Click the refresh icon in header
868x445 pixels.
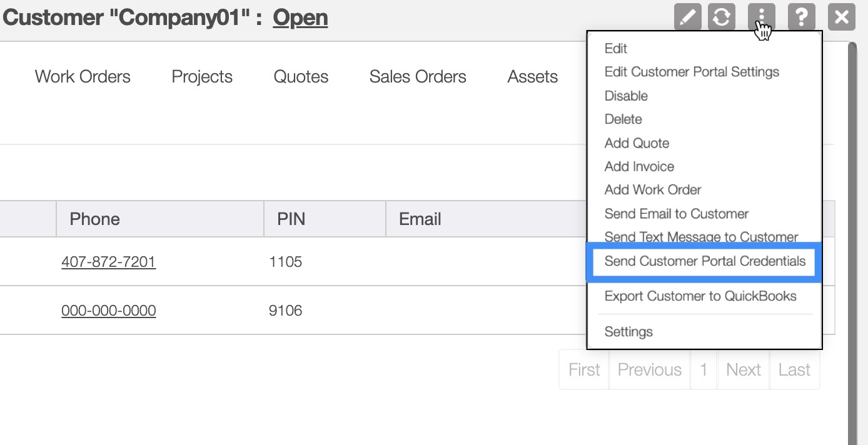point(721,17)
